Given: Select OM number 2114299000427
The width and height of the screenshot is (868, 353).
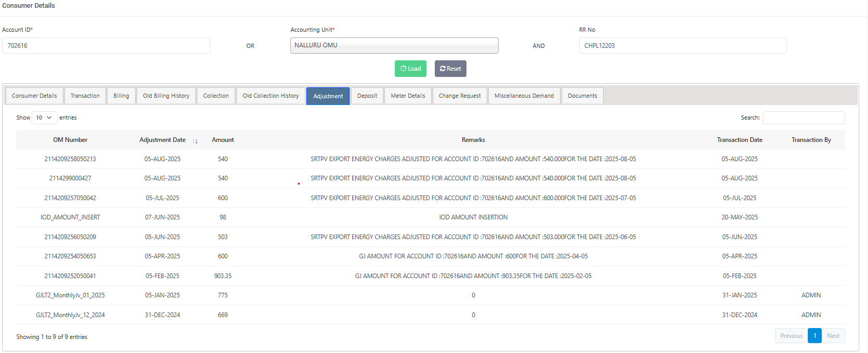Looking at the screenshot, I should (x=70, y=178).
